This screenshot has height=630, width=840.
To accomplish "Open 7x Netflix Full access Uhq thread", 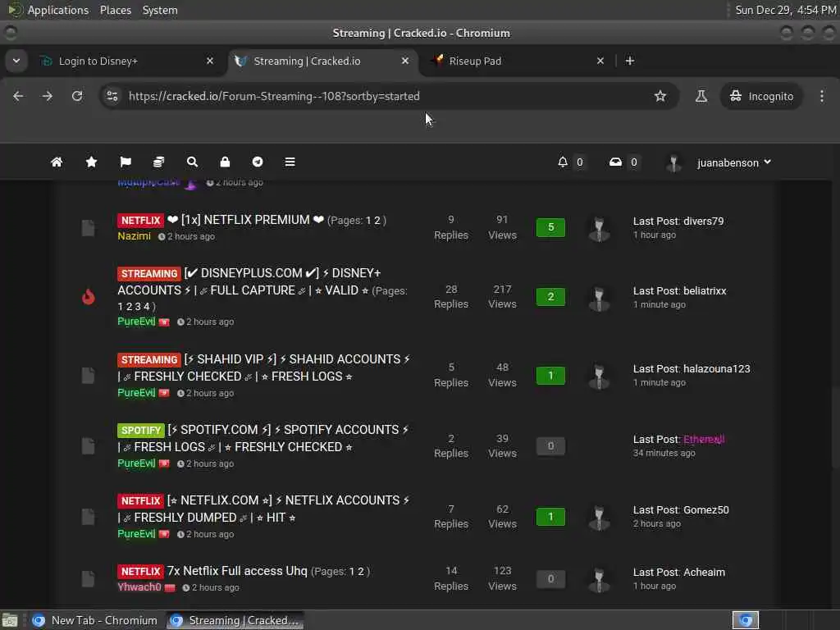I will [237, 571].
